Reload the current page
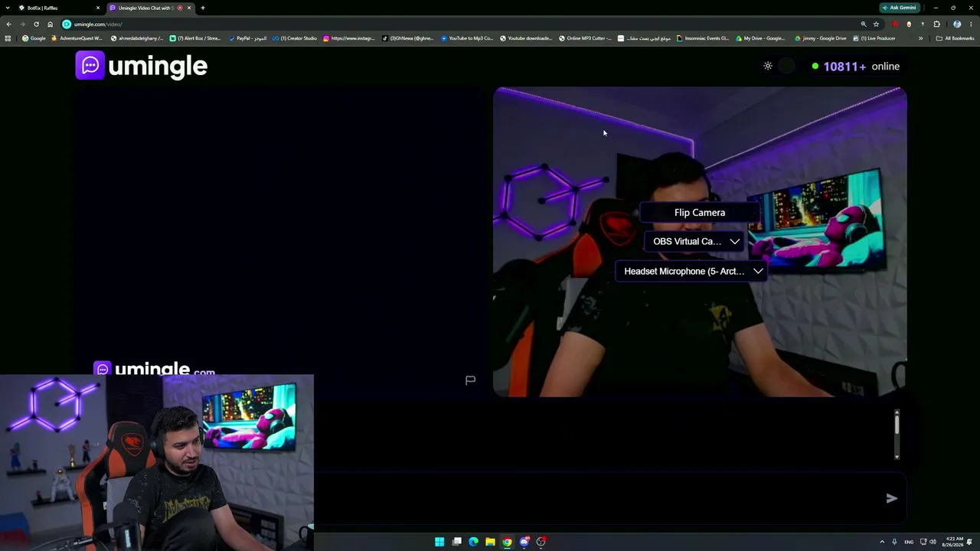This screenshot has width=980, height=551. (36, 24)
